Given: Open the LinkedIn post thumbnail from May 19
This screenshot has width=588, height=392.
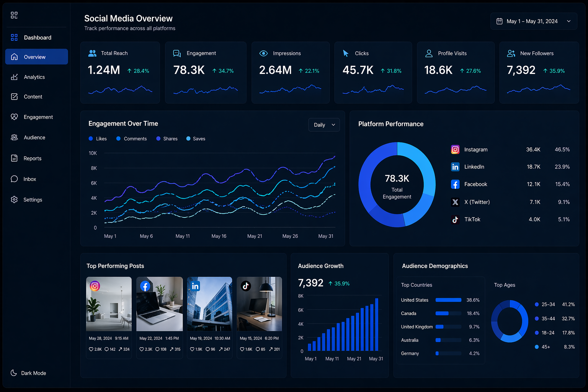Looking at the screenshot, I should 209,304.
